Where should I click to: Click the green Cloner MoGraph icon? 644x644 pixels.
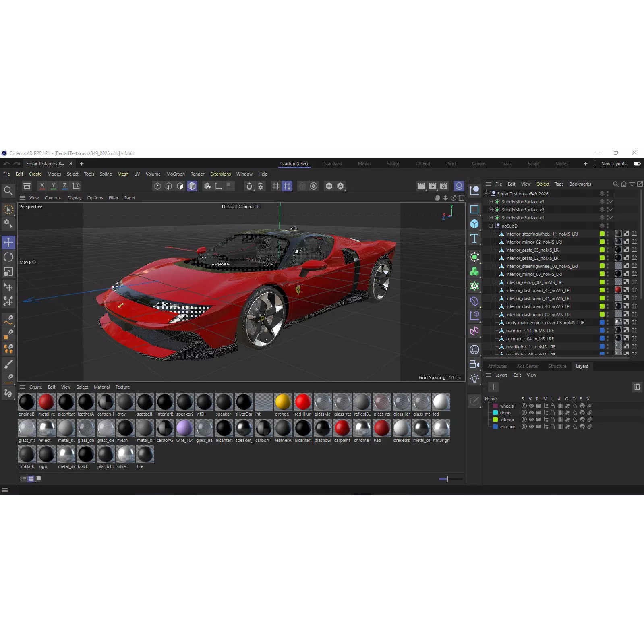[x=474, y=271]
